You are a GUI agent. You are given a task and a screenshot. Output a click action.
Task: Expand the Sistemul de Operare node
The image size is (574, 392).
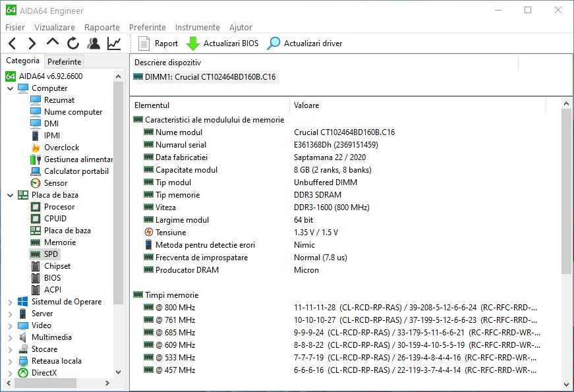pyautogui.click(x=11, y=302)
